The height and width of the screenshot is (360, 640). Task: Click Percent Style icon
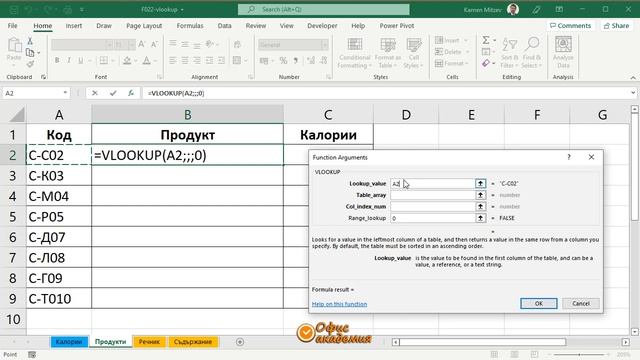click(283, 61)
